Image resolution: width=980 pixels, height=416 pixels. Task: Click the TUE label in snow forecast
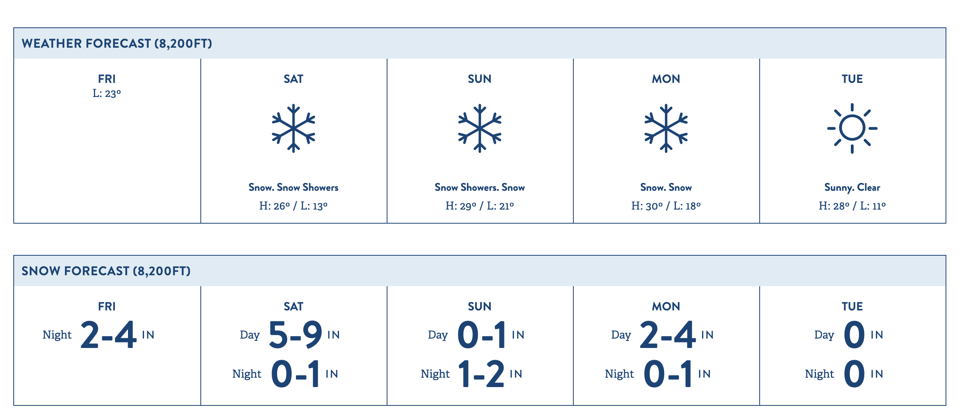tap(852, 307)
